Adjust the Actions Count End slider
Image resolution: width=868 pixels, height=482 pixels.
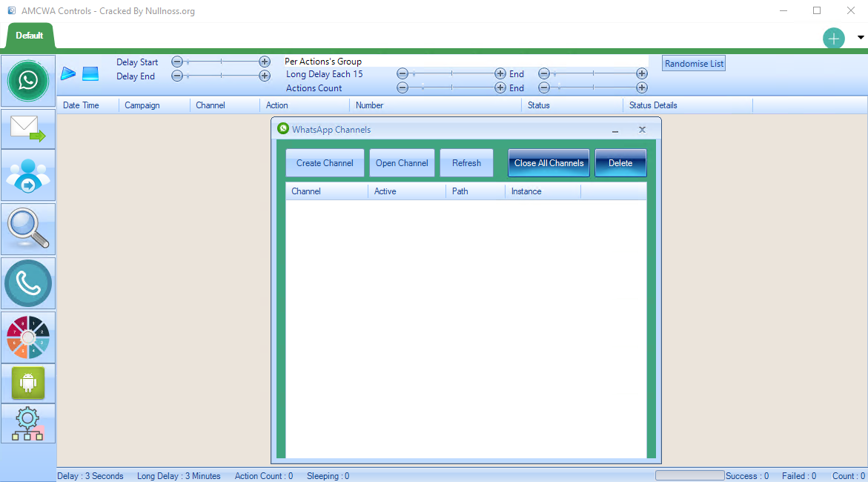593,88
